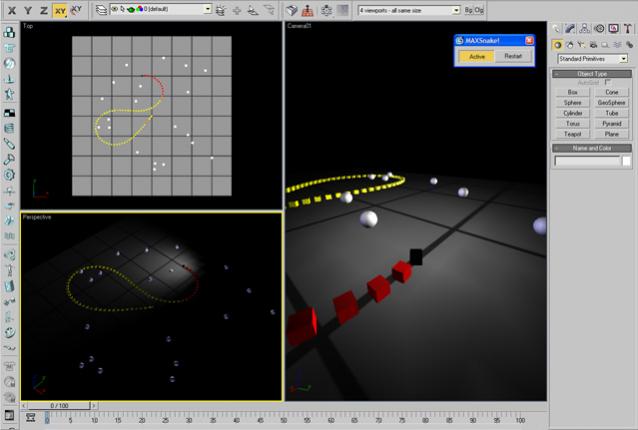Click the Teapot primitive button
Image resolution: width=638 pixels, height=430 pixels.
tap(572, 133)
